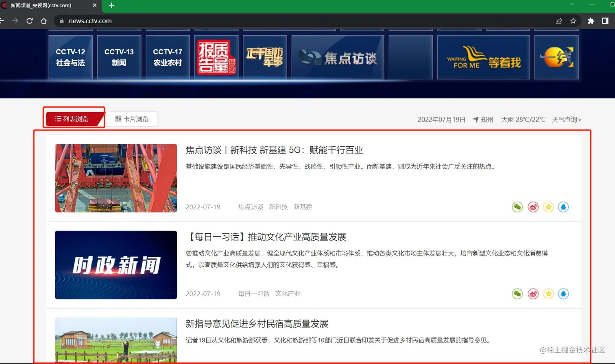Viewport: 615px width, 364px height.
Task: Open headline 焦点访谈丨新科技 新基建 5G
Action: click(x=275, y=150)
